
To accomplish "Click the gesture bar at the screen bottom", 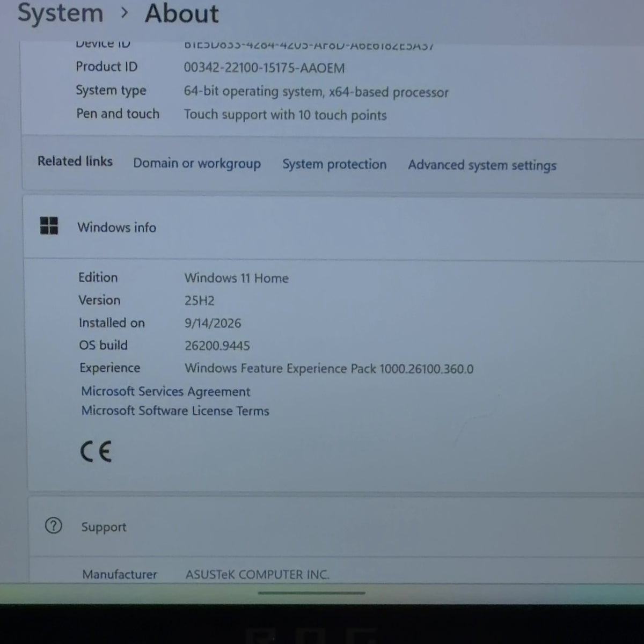I will (x=312, y=593).
